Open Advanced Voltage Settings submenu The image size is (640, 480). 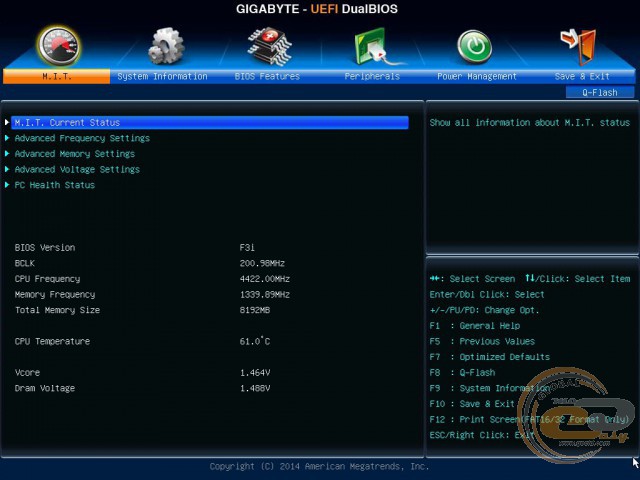point(77,169)
